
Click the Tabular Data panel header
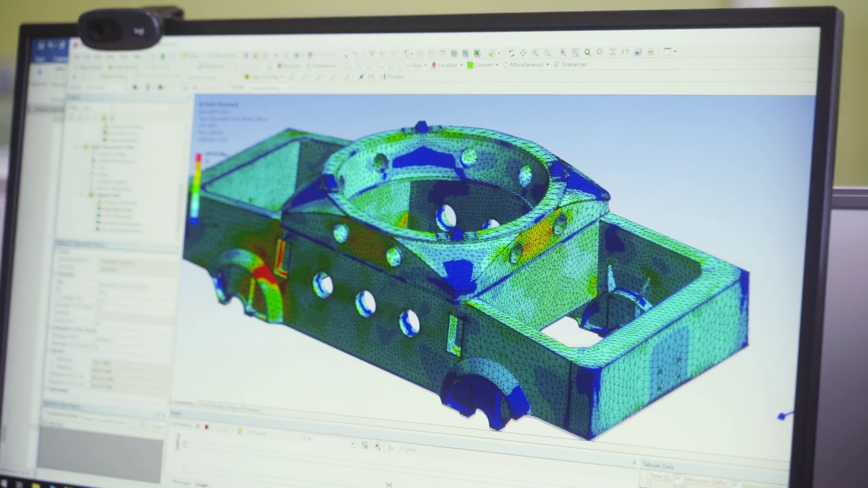tap(658, 465)
